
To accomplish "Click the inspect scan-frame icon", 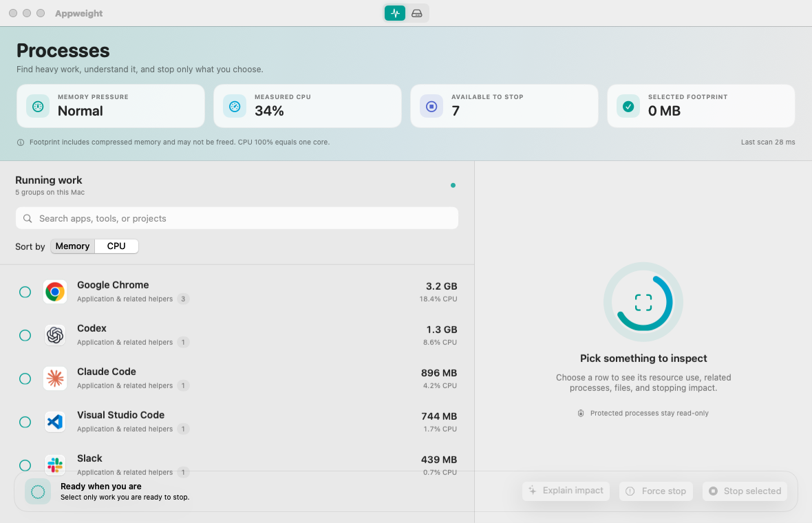I will 643,302.
